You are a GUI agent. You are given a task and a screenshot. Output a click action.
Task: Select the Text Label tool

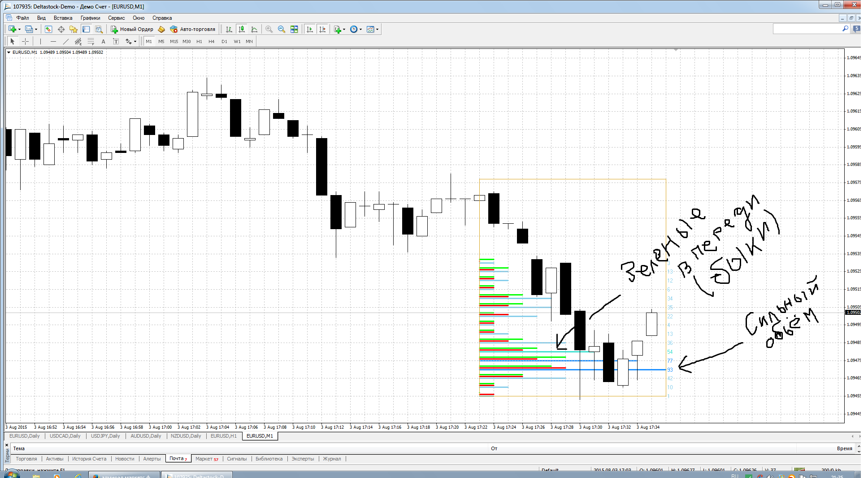116,41
